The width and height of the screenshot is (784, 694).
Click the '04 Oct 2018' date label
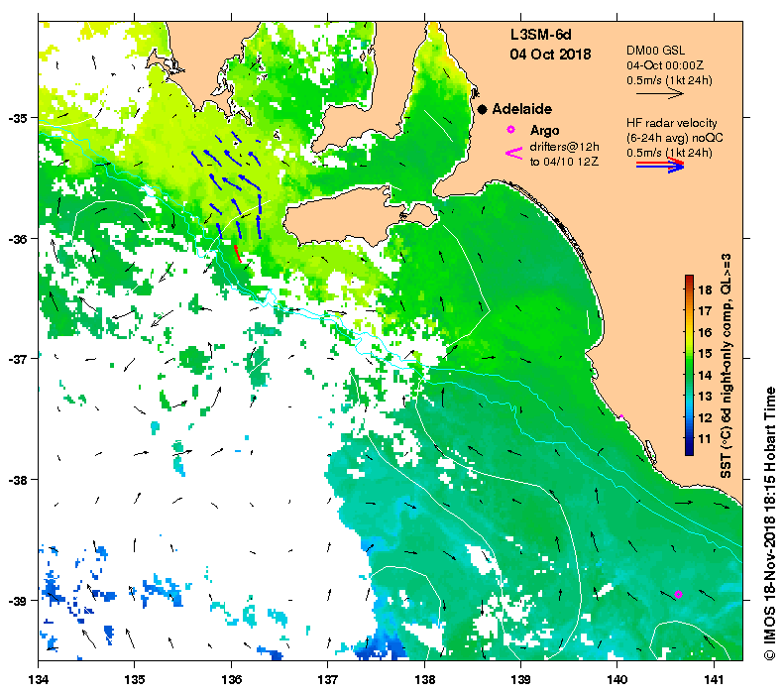[x=550, y=54]
